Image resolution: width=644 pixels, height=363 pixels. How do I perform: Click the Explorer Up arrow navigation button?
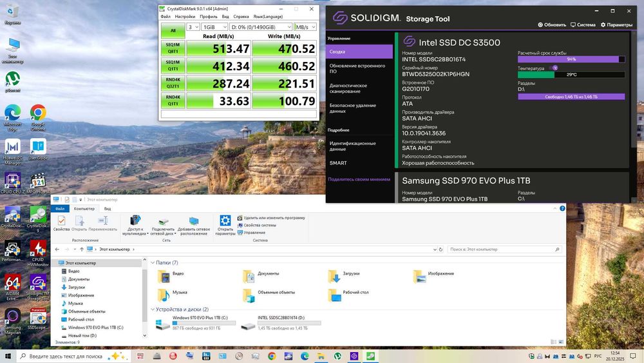click(x=82, y=249)
